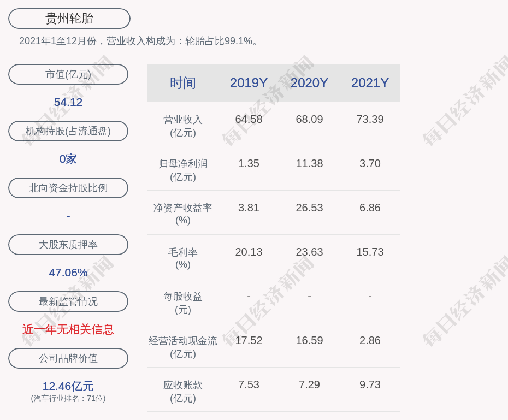The image size is (508, 420).
Task: Select the 市值(亿元) label pill
Action: click(68, 74)
